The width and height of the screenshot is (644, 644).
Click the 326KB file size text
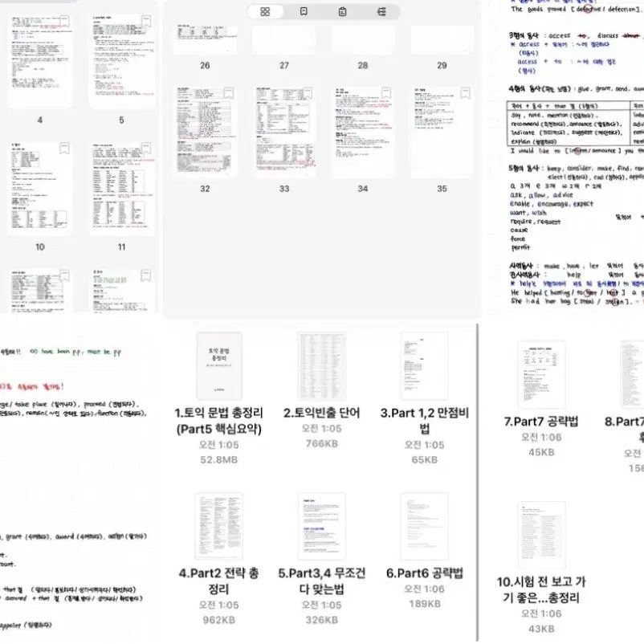pyautogui.click(x=321, y=620)
